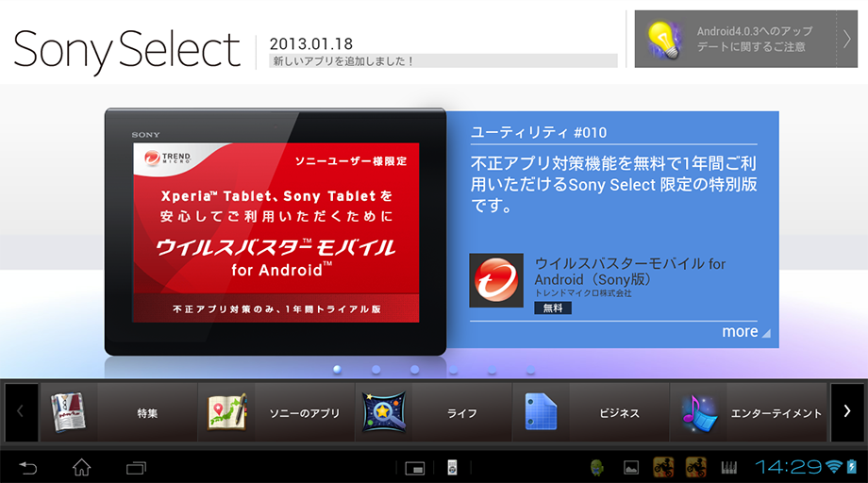Open the second motorbike game notification
Image resolution: width=868 pixels, height=483 pixels.
pyautogui.click(x=696, y=468)
